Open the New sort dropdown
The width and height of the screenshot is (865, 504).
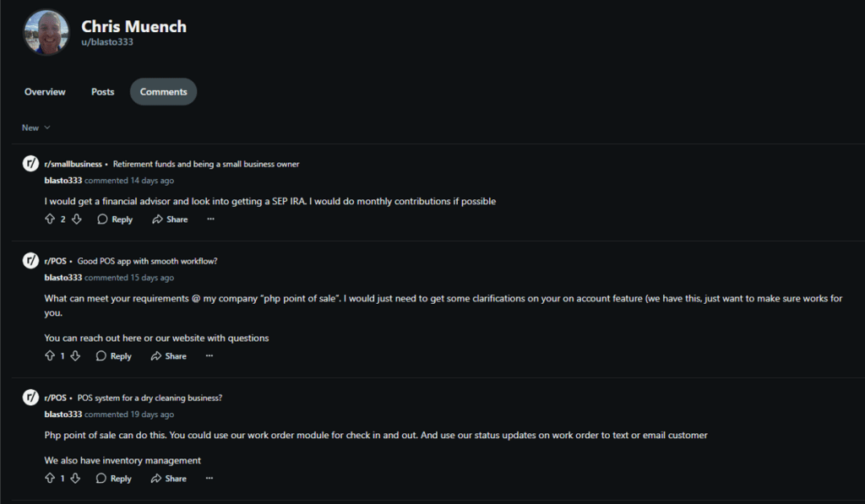pos(36,127)
